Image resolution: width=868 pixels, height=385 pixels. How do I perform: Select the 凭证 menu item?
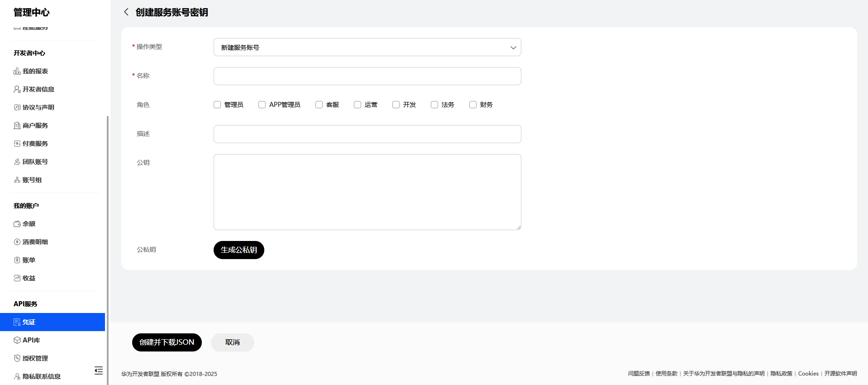(x=52, y=322)
